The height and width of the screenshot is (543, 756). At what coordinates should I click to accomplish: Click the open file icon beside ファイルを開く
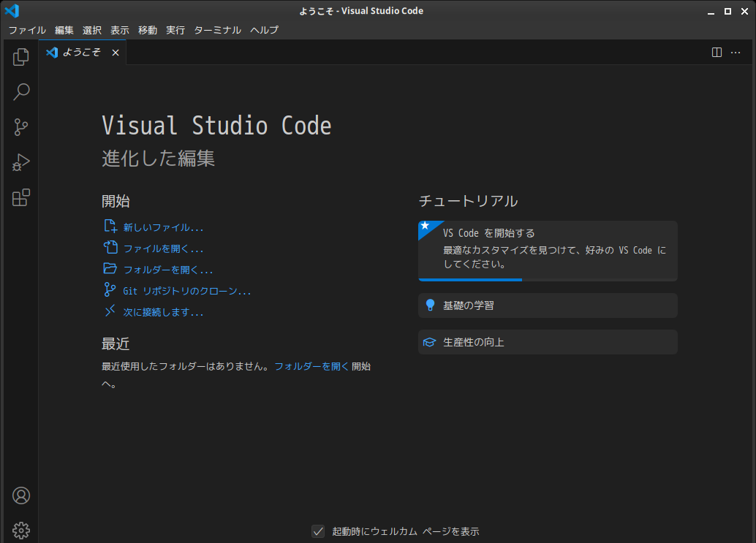(x=110, y=247)
